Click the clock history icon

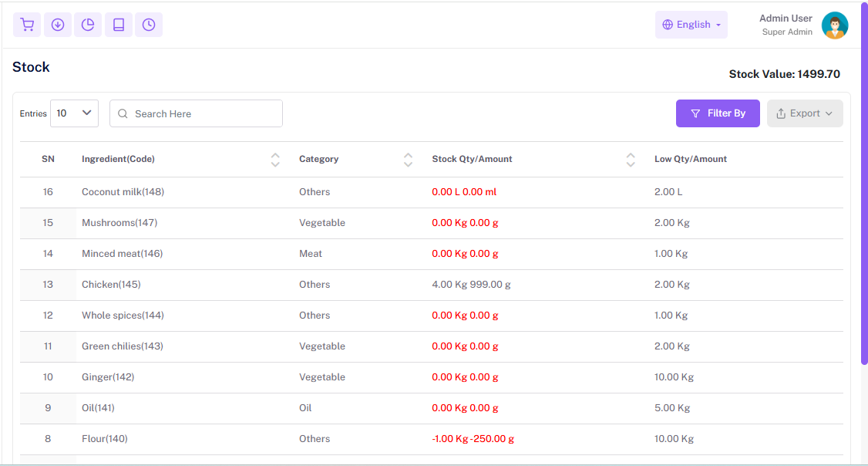point(149,25)
